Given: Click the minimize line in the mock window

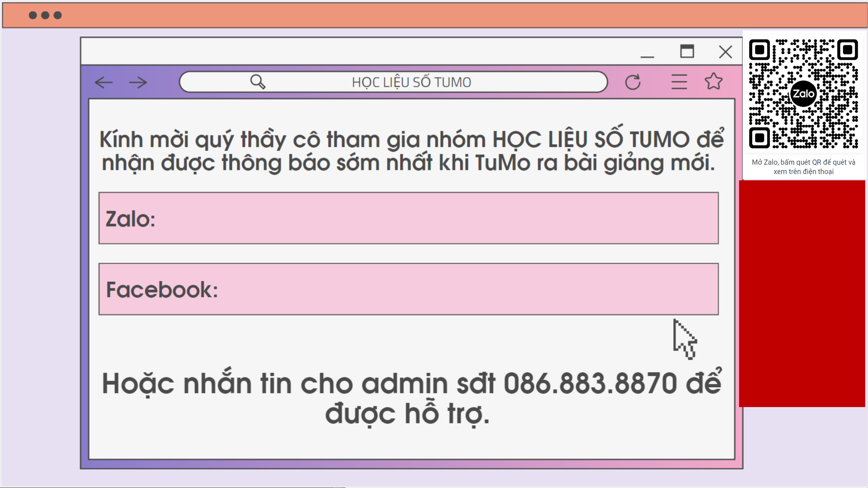Looking at the screenshot, I should (x=647, y=57).
